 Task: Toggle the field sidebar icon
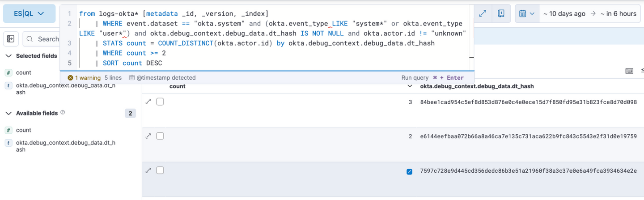coord(11,39)
